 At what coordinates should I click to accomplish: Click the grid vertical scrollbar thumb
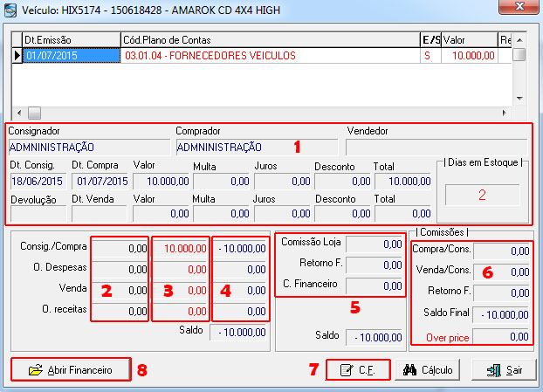pos(519,54)
